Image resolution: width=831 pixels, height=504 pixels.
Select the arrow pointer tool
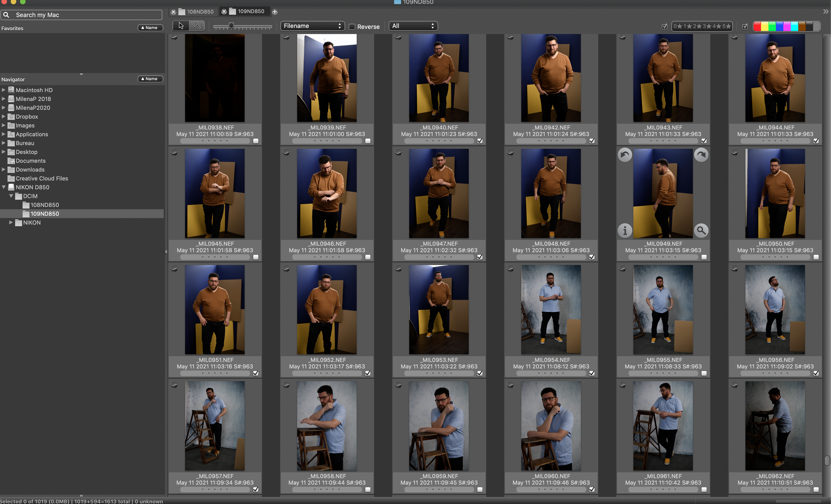[x=181, y=26]
